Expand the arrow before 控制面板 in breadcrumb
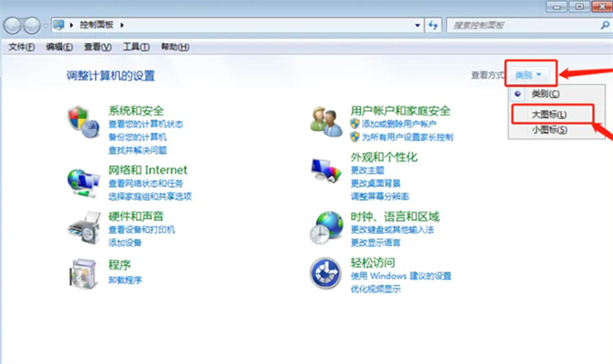The image size is (613, 364). click(72, 25)
